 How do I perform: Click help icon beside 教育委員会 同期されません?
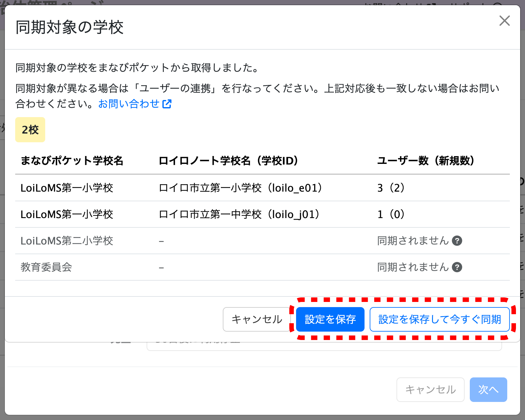pyautogui.click(x=457, y=267)
